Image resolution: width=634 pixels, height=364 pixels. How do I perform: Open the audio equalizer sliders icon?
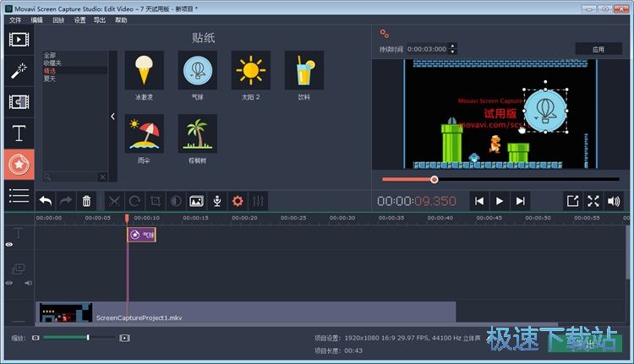coord(259,201)
